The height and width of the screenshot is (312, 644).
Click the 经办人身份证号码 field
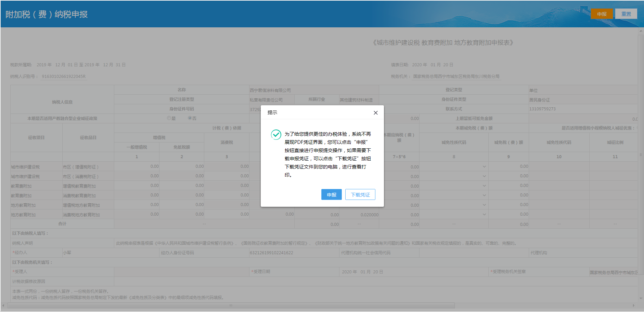(294, 253)
